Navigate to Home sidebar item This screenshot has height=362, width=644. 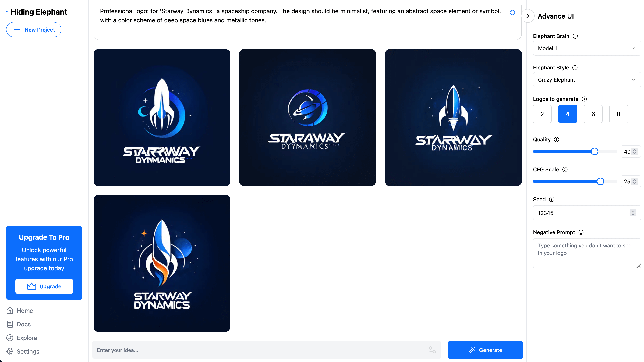(25, 311)
